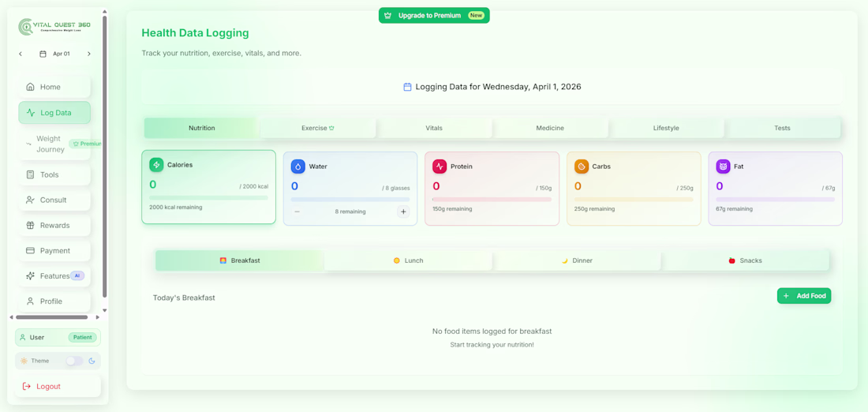This screenshot has width=868, height=412.
Task: Open Tools in the sidebar
Action: click(x=54, y=174)
